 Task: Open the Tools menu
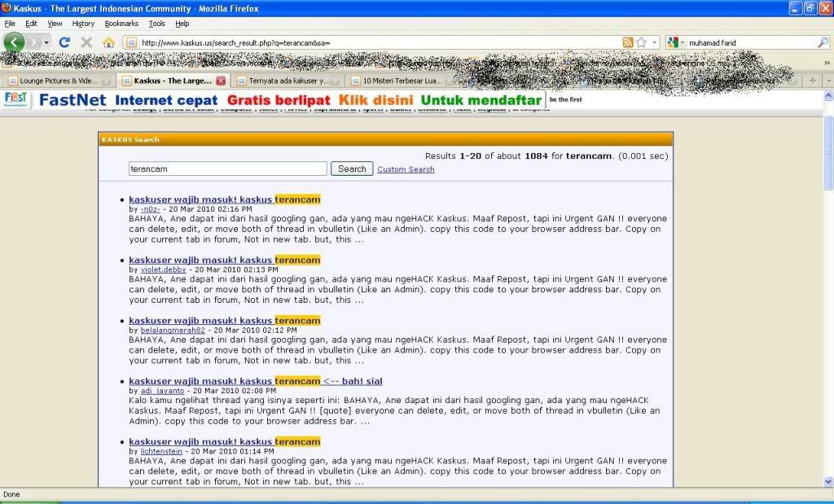[157, 24]
